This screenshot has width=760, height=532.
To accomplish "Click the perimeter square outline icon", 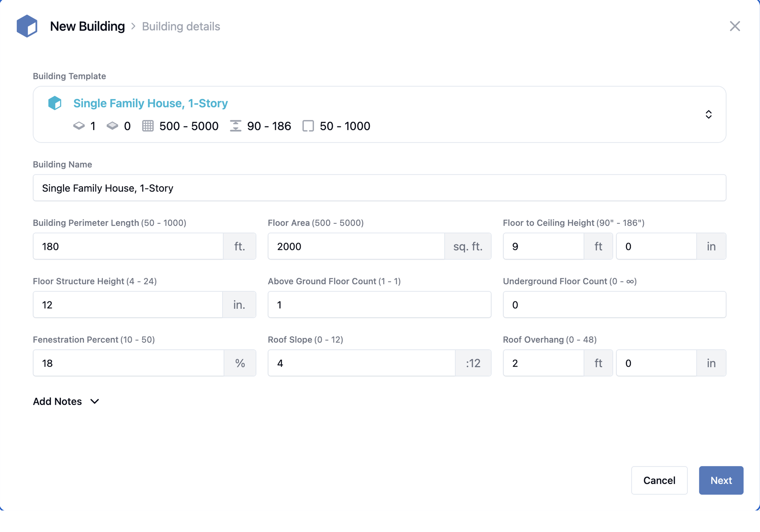I will coord(308,126).
